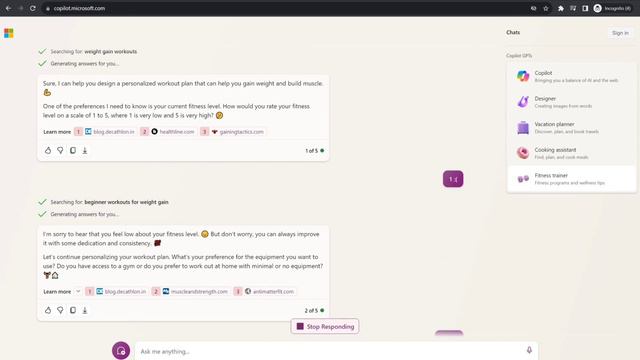This screenshot has height=360, width=640.
Task: Open the browser side panel icon
Action: tap(585, 8)
